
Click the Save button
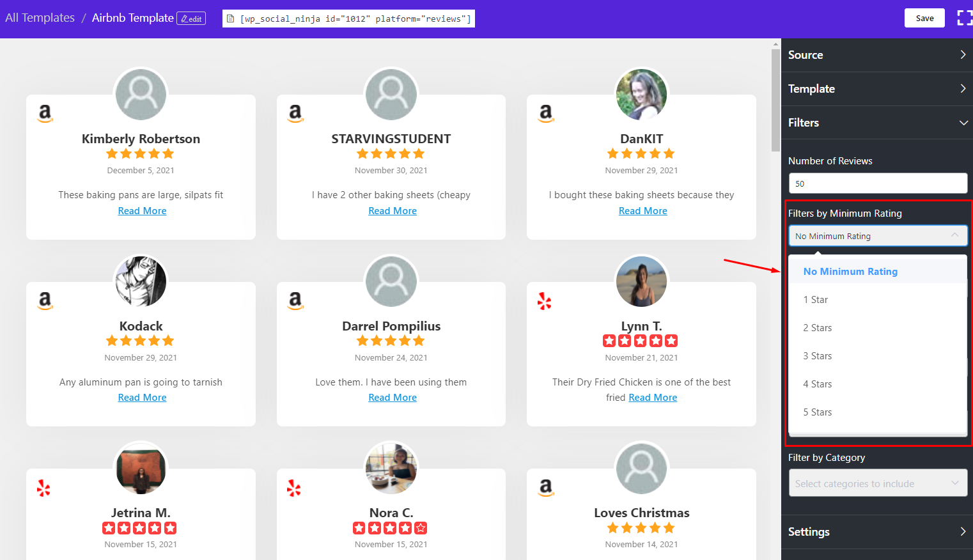[924, 18]
